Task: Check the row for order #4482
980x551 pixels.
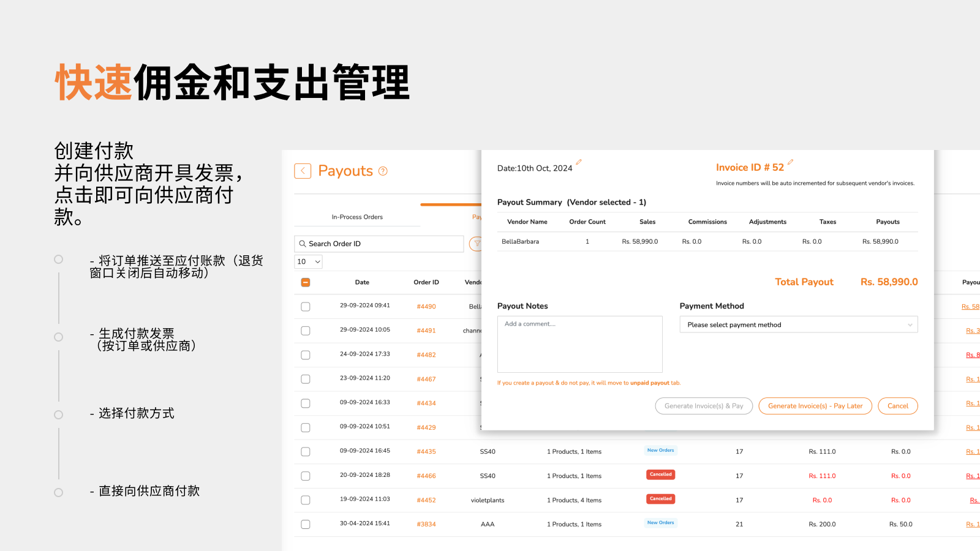Action: (306, 355)
